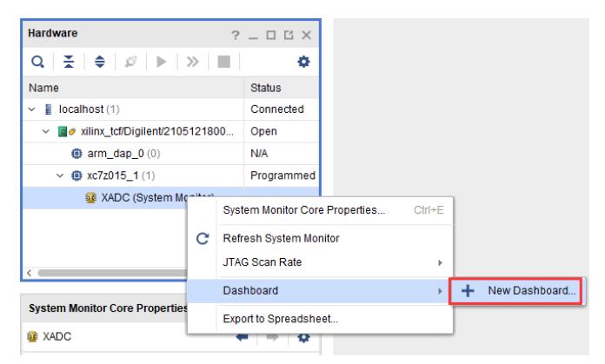This screenshot has width=605, height=364.
Task: Open Hardware panel settings gear
Action: [306, 64]
